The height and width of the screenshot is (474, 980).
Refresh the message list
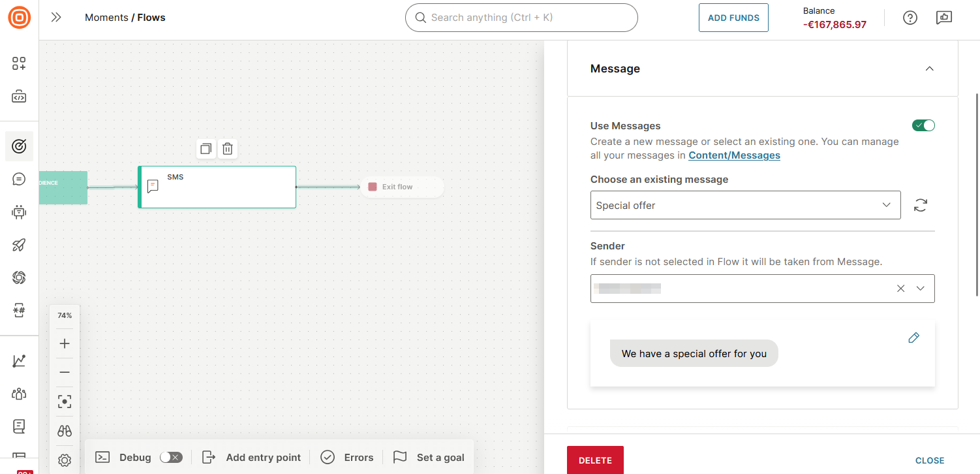point(920,205)
